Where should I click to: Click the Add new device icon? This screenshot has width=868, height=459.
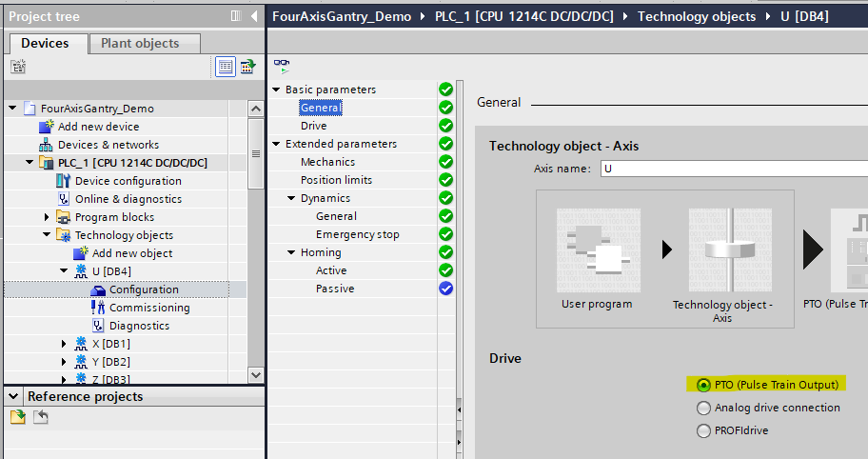click(46, 127)
